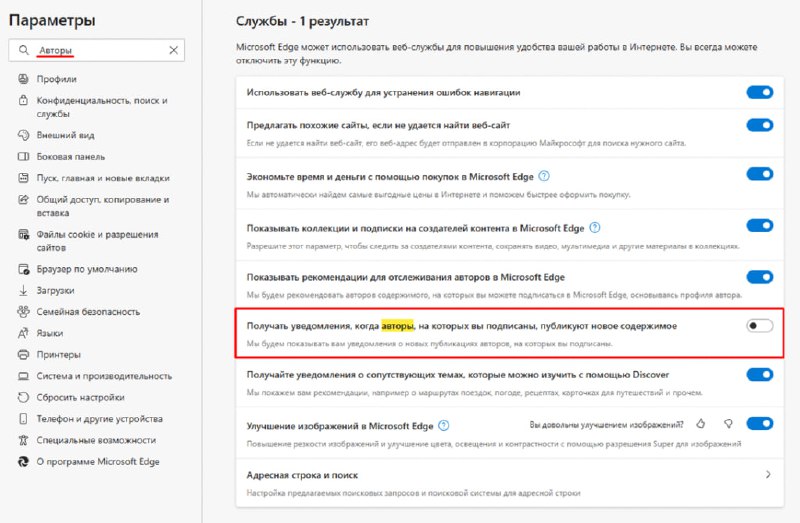Click help icon beside collections setting

click(595, 228)
